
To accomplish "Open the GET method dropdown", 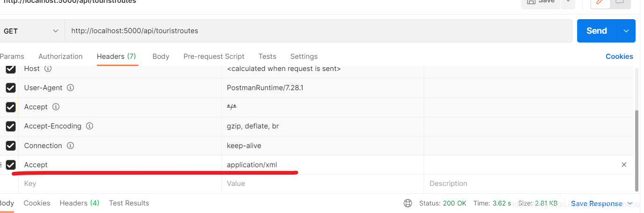I will click(31, 31).
